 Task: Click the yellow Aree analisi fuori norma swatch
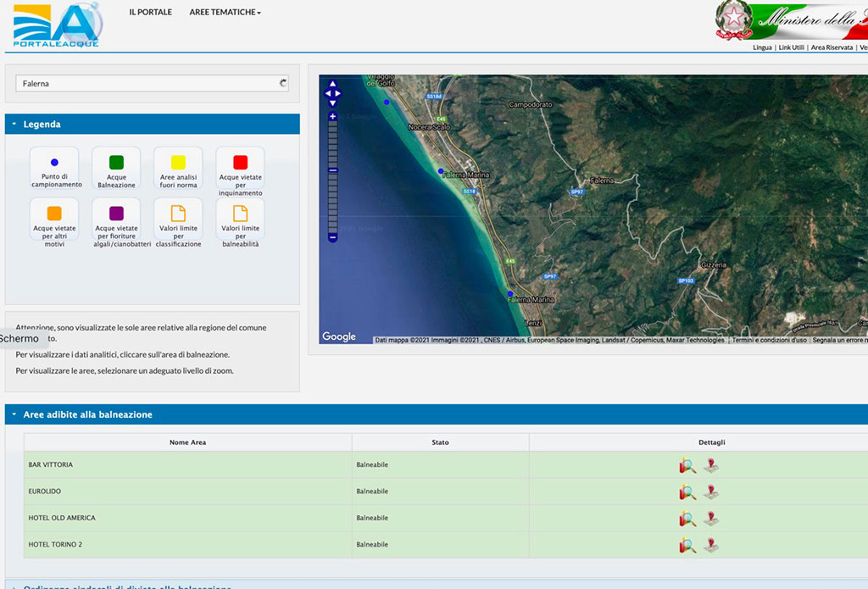pyautogui.click(x=178, y=162)
